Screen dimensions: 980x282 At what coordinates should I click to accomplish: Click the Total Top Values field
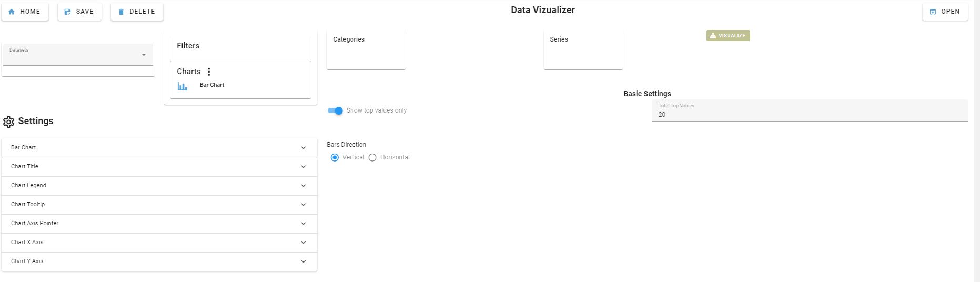(810, 110)
